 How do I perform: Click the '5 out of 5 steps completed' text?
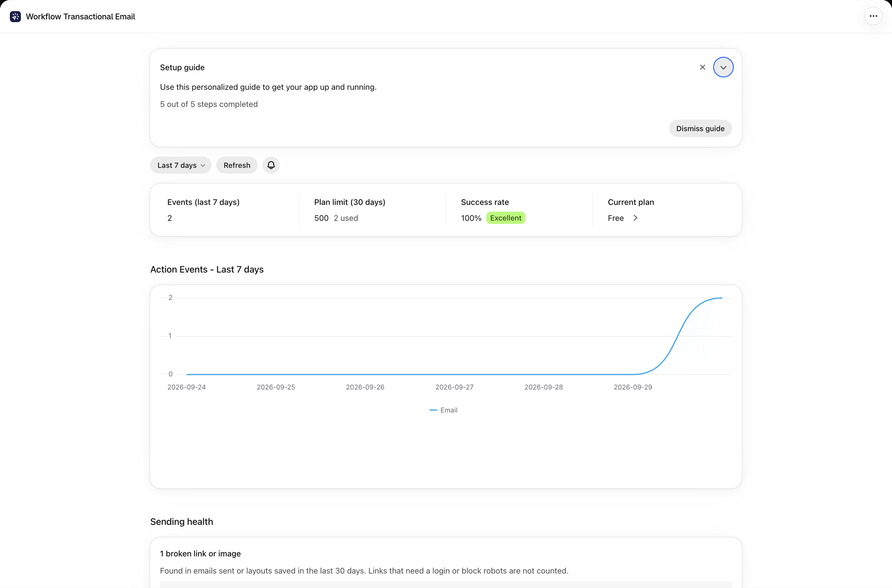coord(209,104)
